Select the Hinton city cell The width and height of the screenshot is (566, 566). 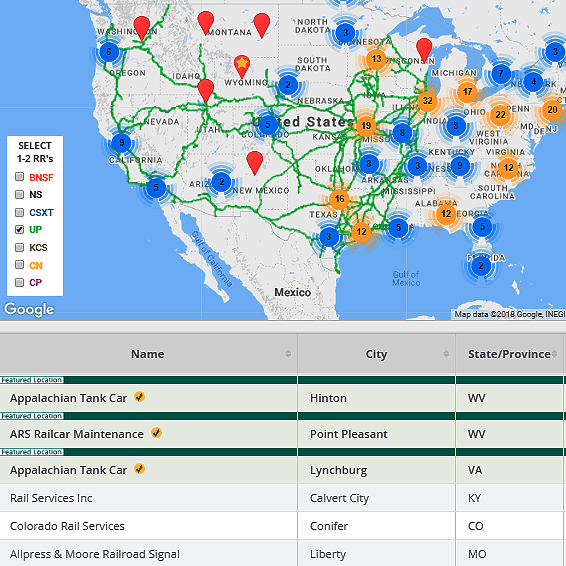click(x=376, y=398)
